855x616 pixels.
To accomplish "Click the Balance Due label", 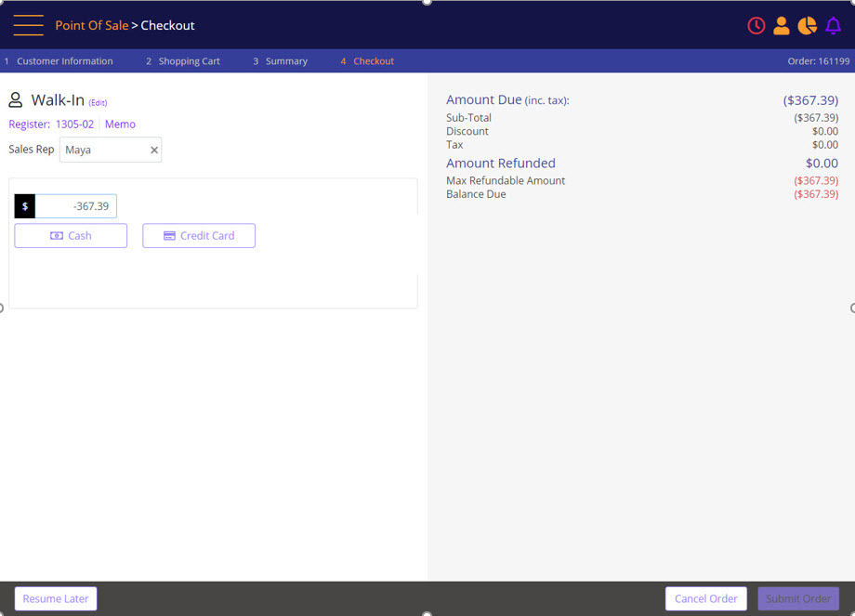I will coord(476,194).
